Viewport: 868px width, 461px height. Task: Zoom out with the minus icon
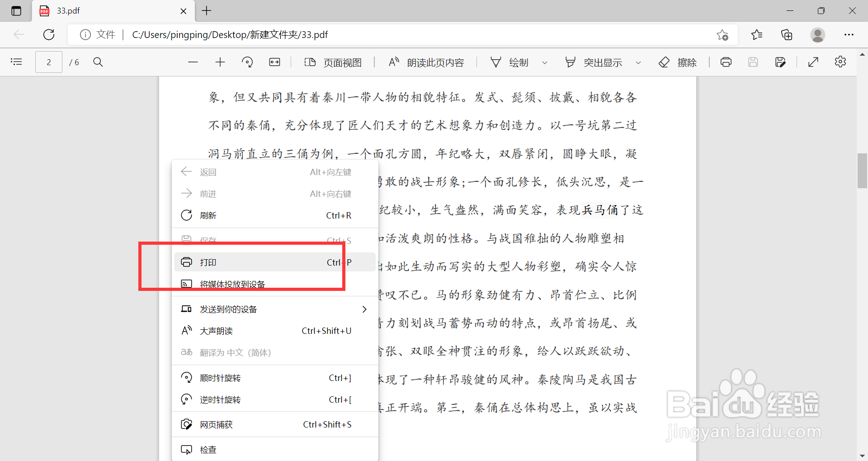193,62
